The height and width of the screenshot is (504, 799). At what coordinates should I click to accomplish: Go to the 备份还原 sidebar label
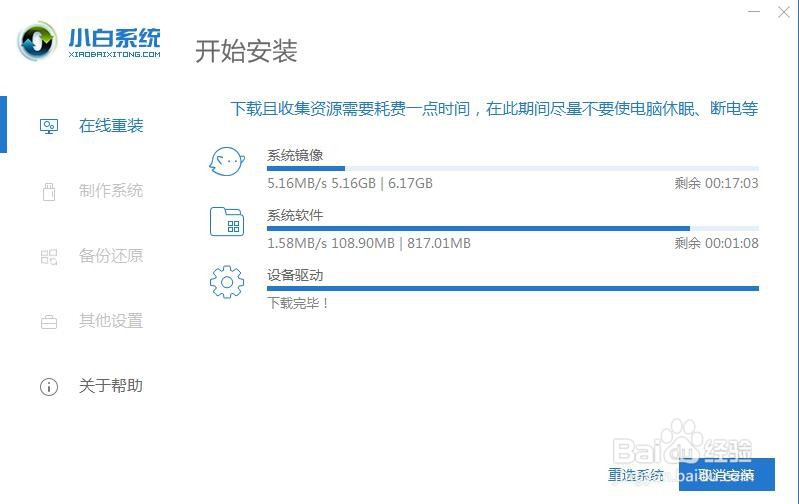[111, 256]
